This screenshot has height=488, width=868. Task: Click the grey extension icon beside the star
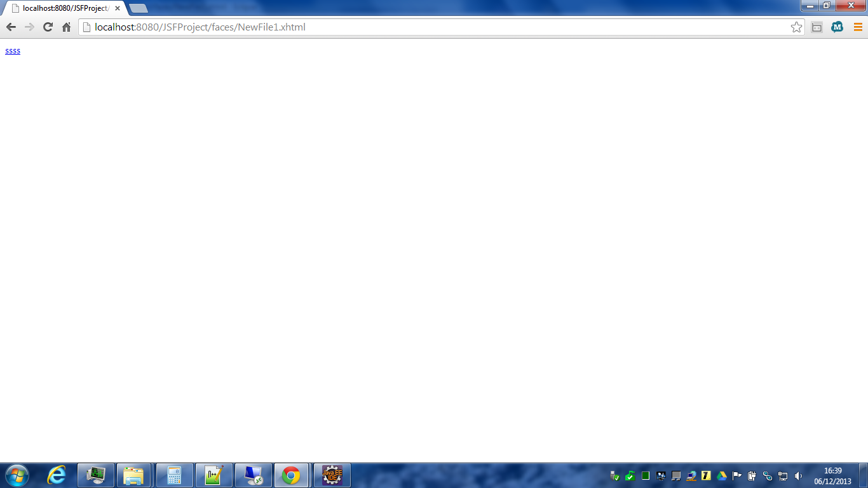click(817, 27)
